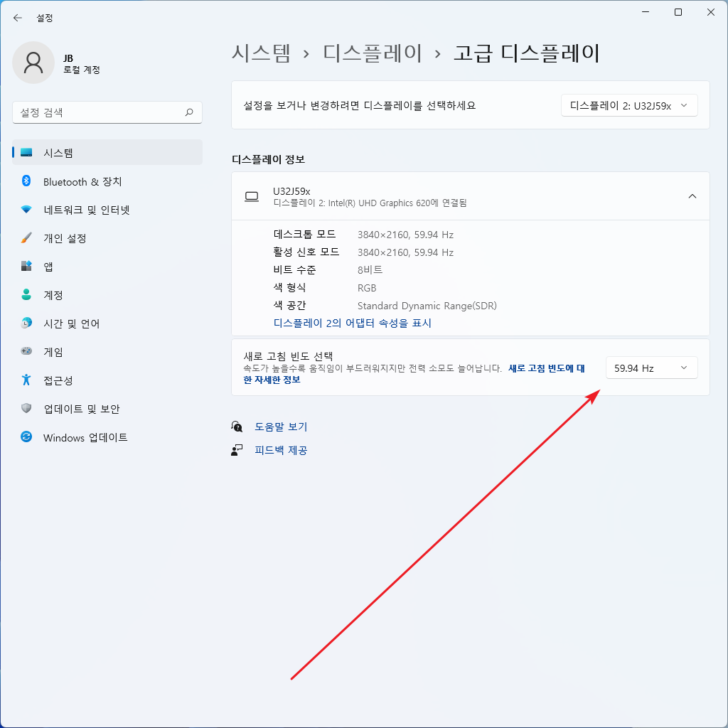Click the 게임 controller icon
The width and height of the screenshot is (728, 728).
26,351
